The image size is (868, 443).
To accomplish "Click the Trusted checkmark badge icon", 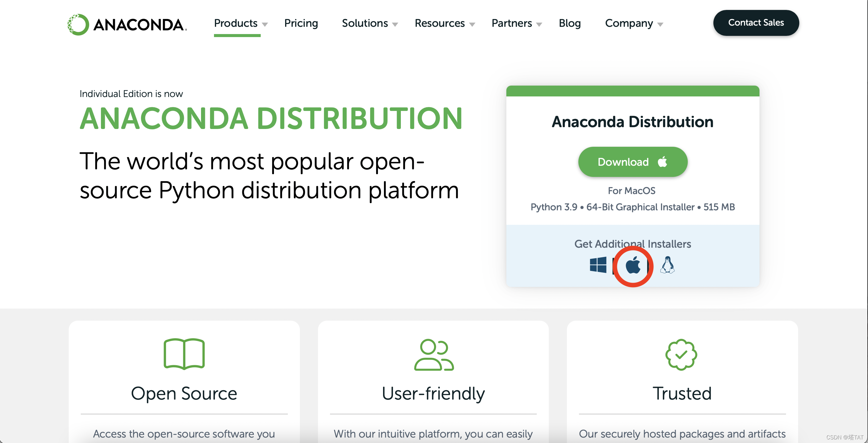I will 681,355.
